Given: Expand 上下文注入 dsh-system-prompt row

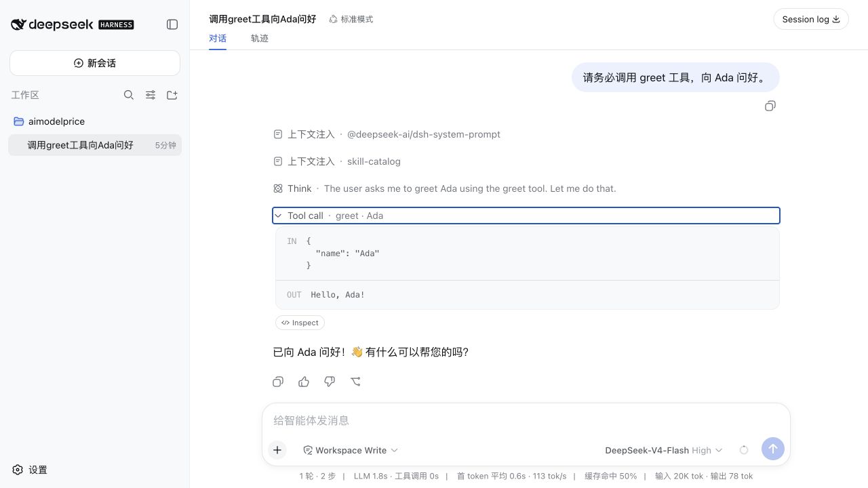Looking at the screenshot, I should (526, 134).
